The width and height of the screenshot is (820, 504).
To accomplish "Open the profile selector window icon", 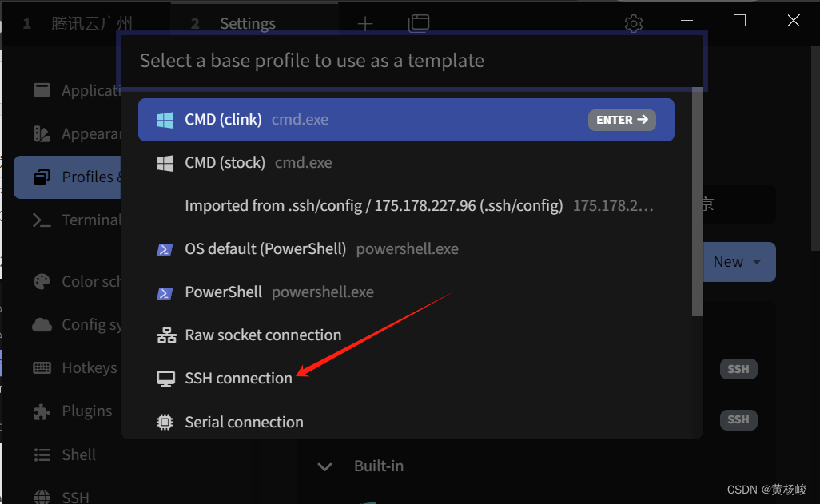I will click(x=419, y=23).
